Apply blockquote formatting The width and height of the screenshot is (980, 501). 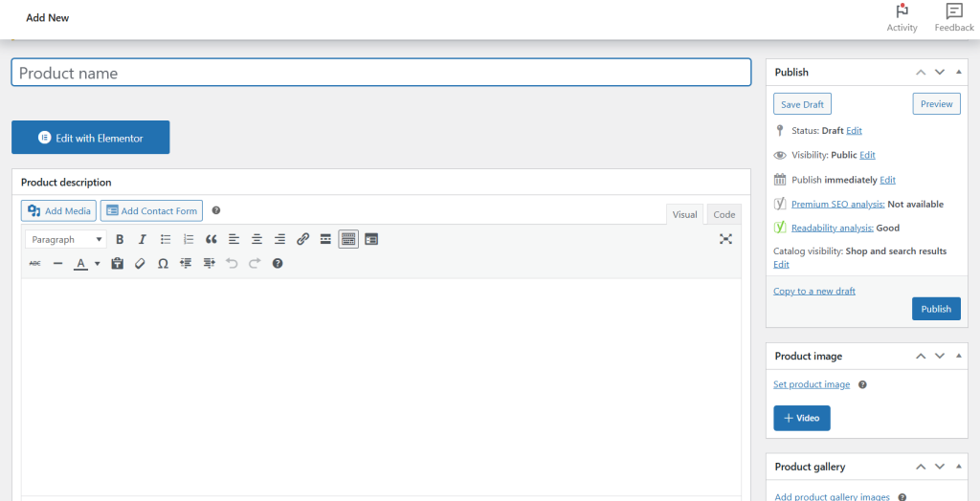[x=212, y=239]
